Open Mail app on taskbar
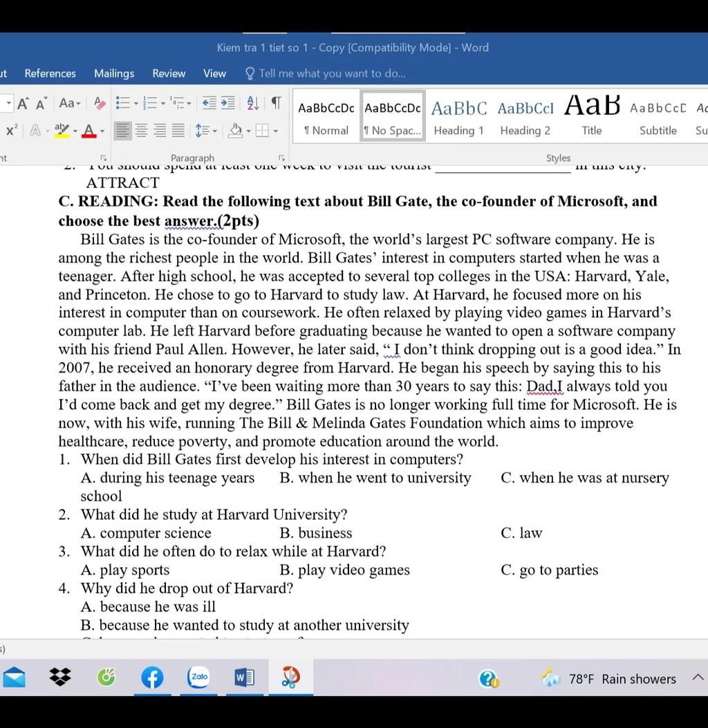The width and height of the screenshot is (708, 728). (15, 678)
